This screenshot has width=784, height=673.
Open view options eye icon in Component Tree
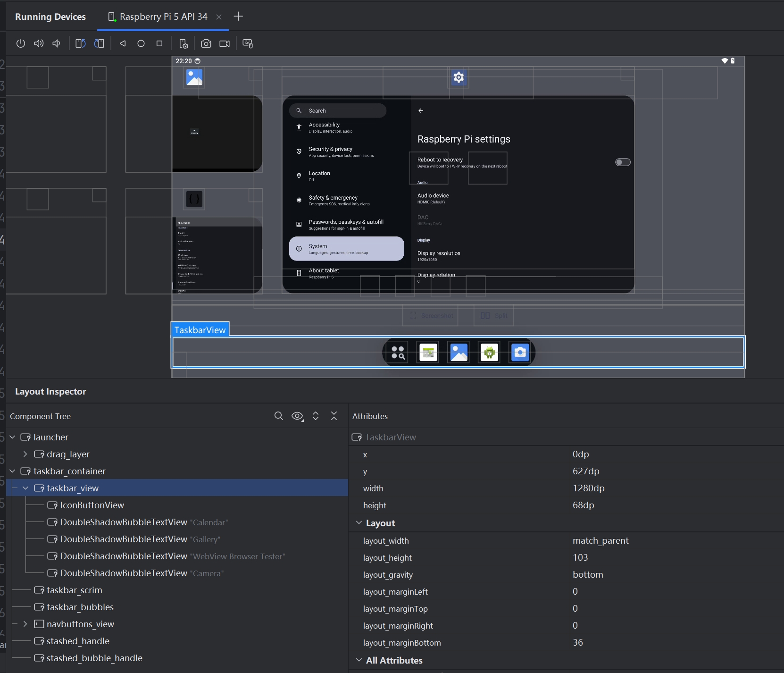point(297,416)
